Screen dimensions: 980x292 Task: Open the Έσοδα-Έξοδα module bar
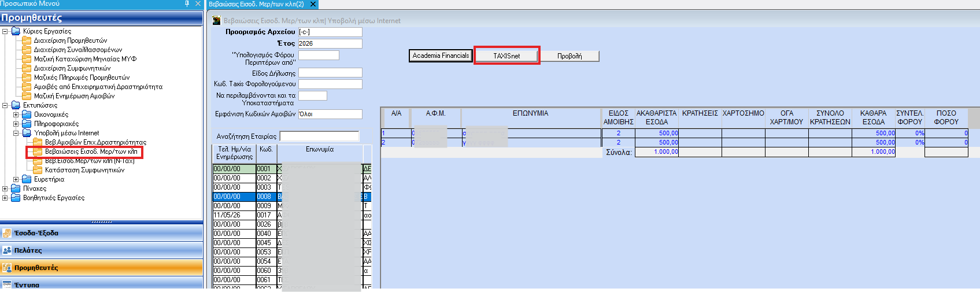[101, 233]
